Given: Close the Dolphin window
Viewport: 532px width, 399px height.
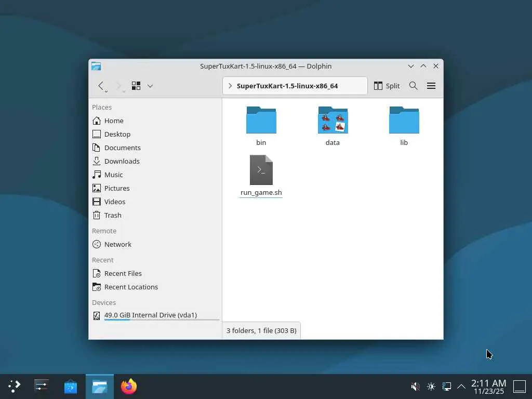Looking at the screenshot, I should click(x=436, y=66).
